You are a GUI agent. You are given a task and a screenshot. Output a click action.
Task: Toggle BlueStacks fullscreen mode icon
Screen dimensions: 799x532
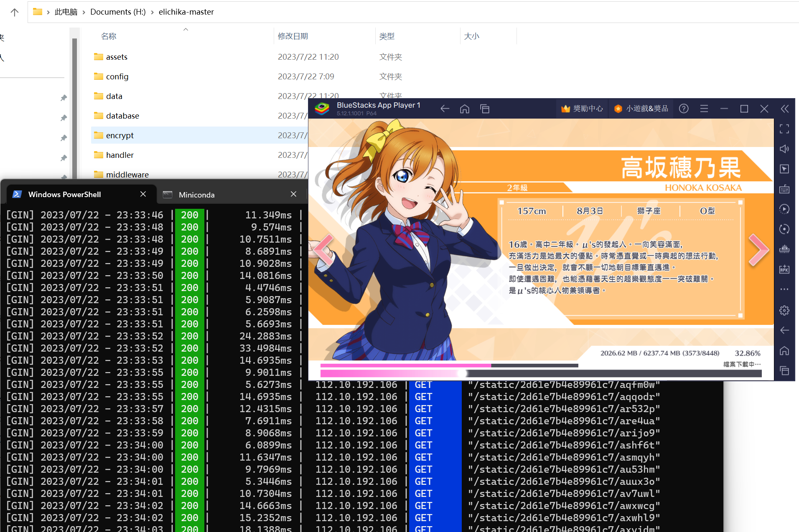point(784,129)
